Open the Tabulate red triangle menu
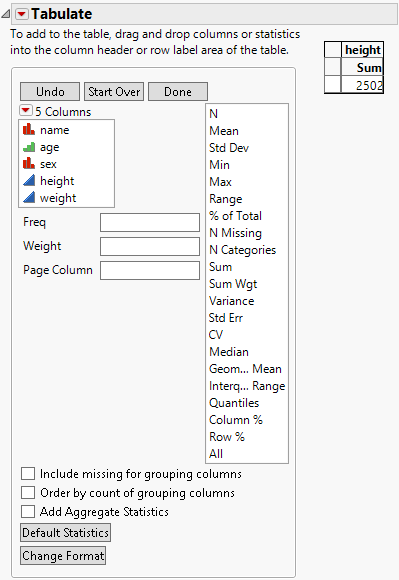The height and width of the screenshot is (580, 399). point(21,14)
